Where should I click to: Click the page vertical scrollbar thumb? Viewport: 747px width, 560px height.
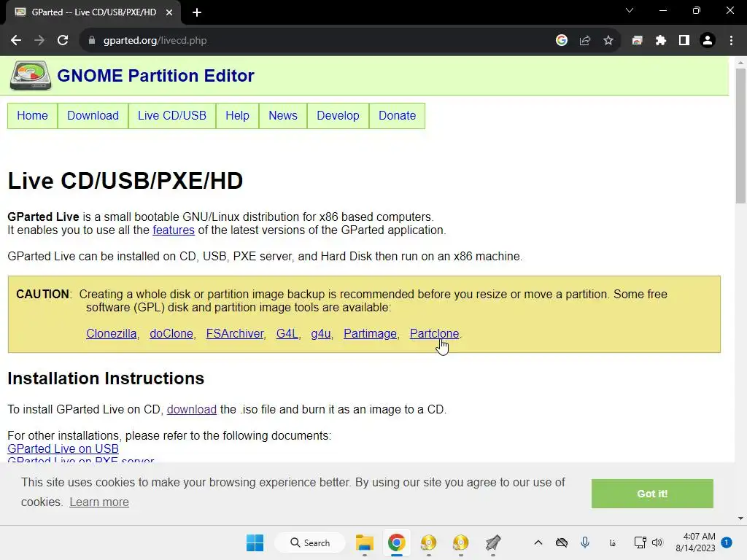[x=740, y=136]
